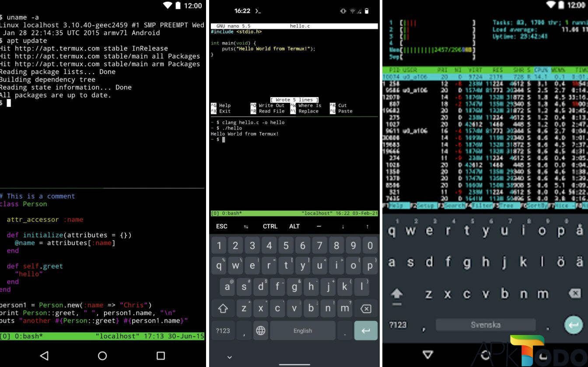Collapse the English keyboard with the down chevron

229,357
